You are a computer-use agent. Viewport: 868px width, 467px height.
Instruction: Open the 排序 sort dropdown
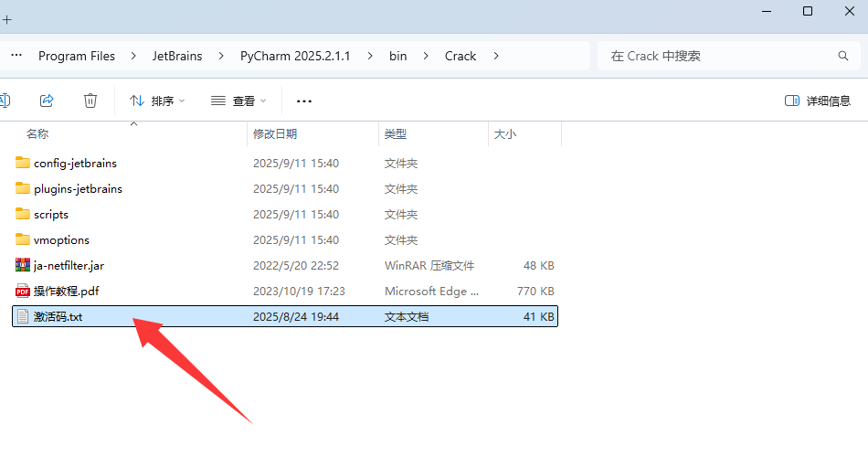tap(157, 101)
